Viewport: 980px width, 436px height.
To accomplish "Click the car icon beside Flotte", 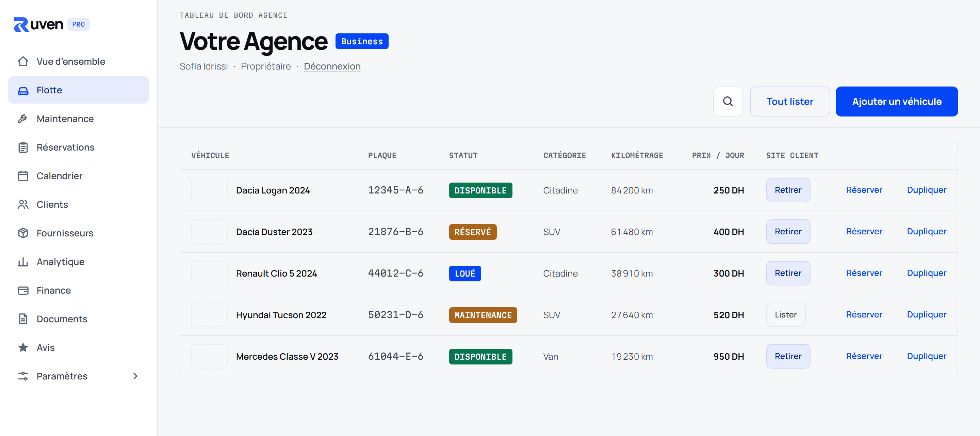I will click(23, 90).
